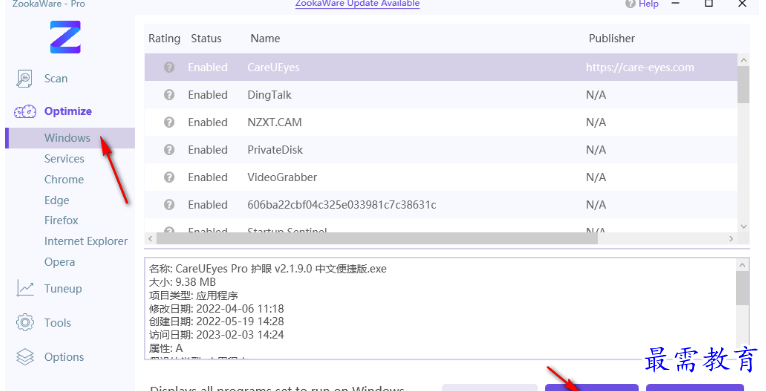The image size is (766, 391).
Task: Open the Tools gear icon
Action: [25, 323]
